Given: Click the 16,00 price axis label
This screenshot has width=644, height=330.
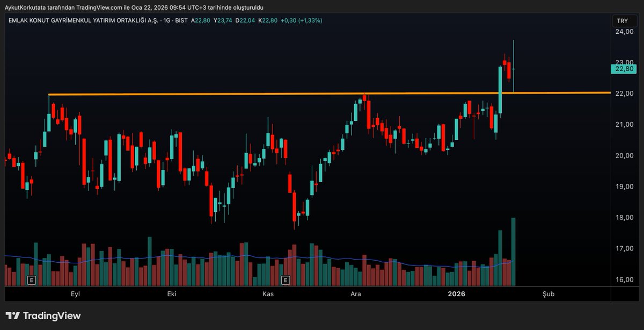Looking at the screenshot, I should click(x=624, y=280).
